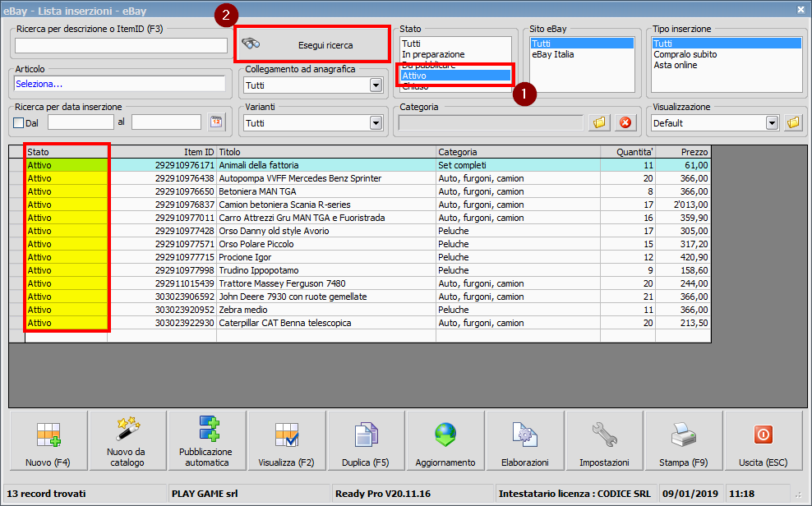This screenshot has height=506, width=812.
Task: Open the Visualizzazione folder icon
Action: point(793,122)
